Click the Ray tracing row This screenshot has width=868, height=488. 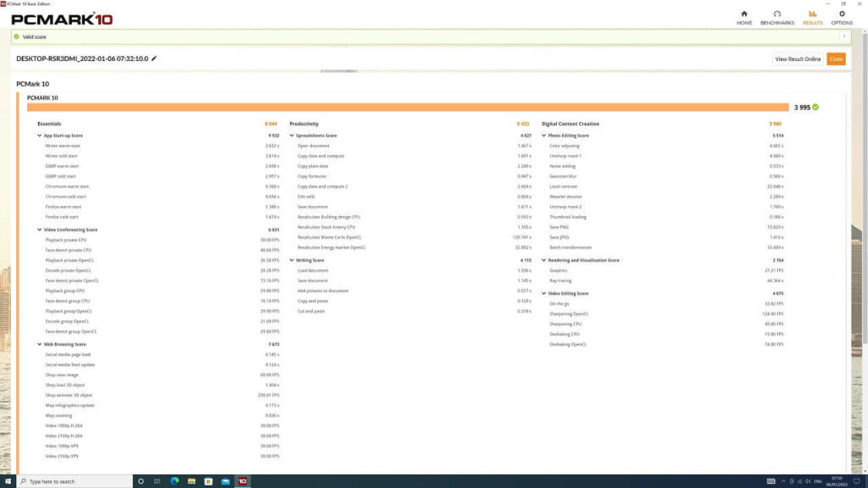[x=666, y=280]
